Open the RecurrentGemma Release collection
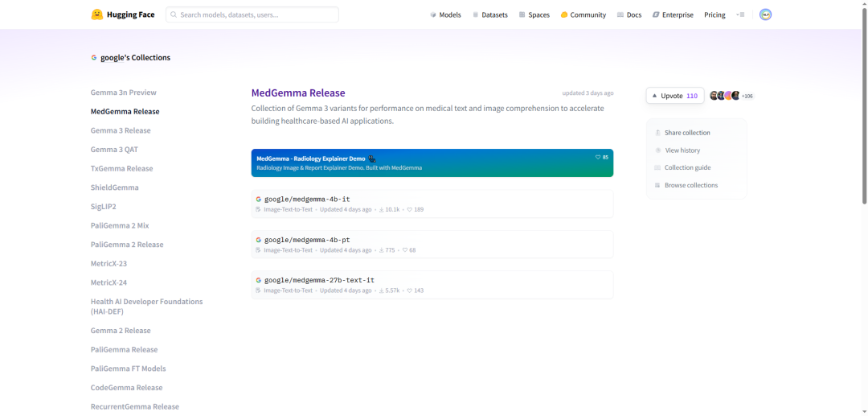Screen dimensions: 868x416 pos(135,406)
